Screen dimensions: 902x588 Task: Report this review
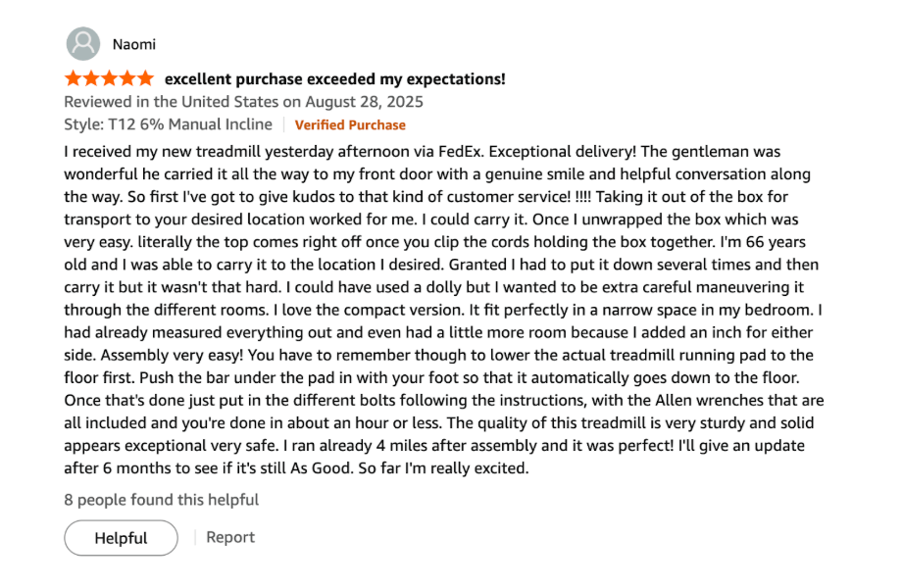point(230,537)
